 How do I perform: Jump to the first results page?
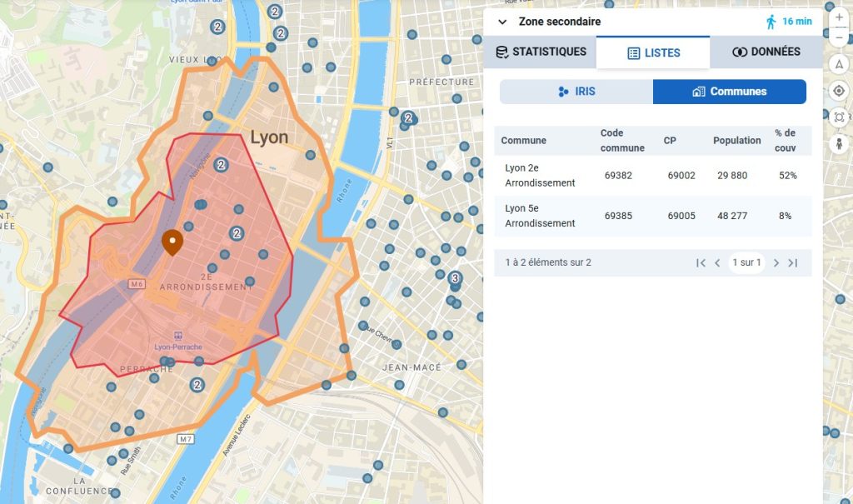pos(701,262)
